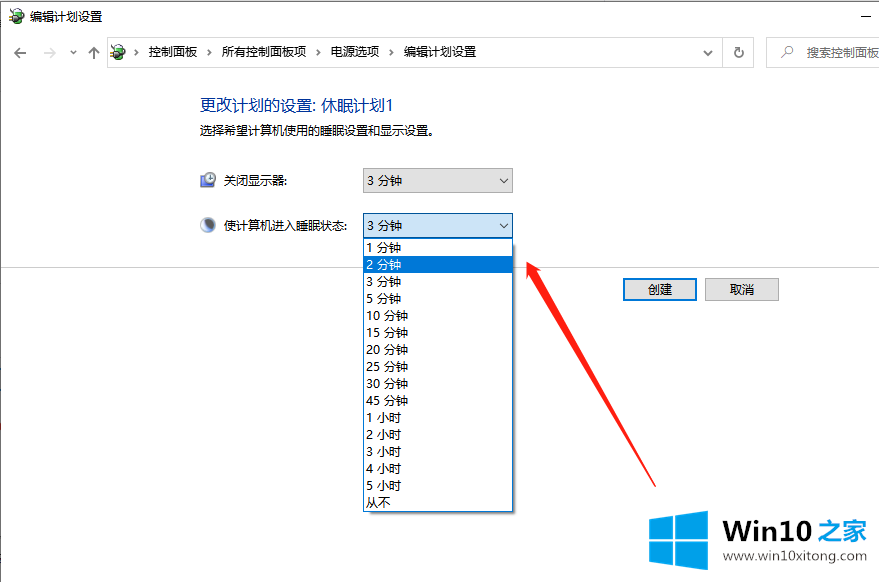Screen dimensions: 879x582
Task: Pick 10 分钟 sleep option
Action: (x=438, y=316)
